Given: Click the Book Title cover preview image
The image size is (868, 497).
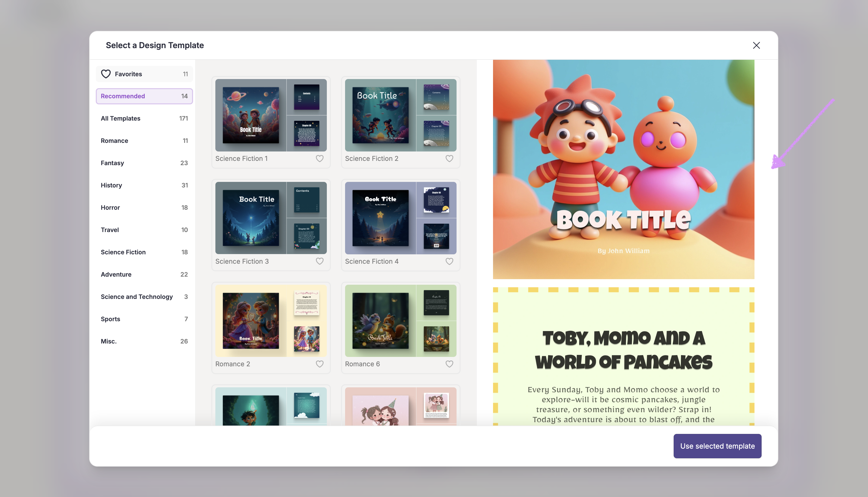Looking at the screenshot, I should click(x=623, y=170).
